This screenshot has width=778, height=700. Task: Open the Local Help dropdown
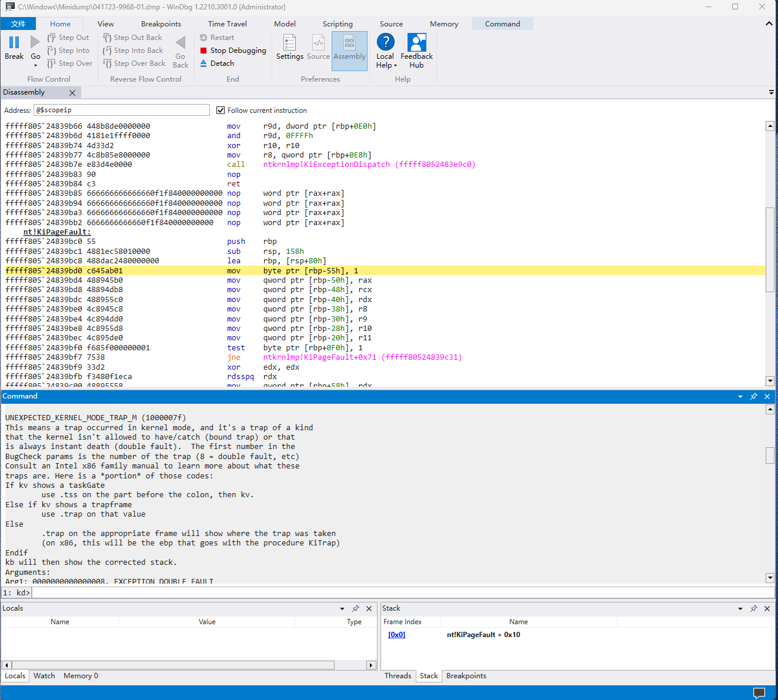[395, 65]
